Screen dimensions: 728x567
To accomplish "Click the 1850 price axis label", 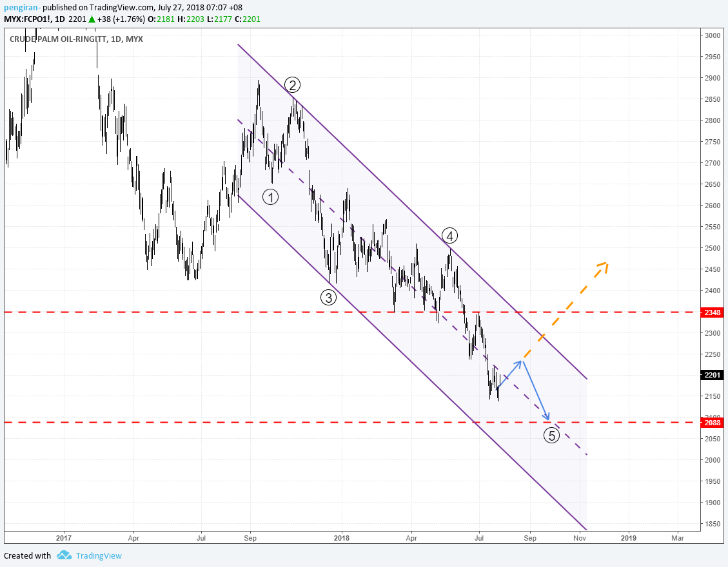I will [713, 523].
